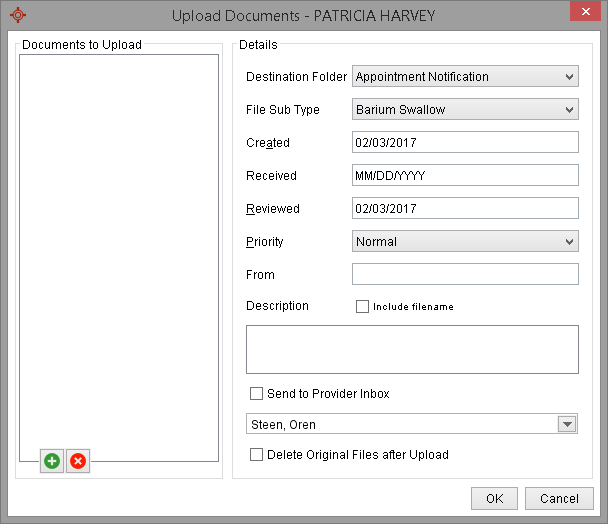The image size is (608, 524).
Task: Click the Cancel button
Action: pos(559,499)
